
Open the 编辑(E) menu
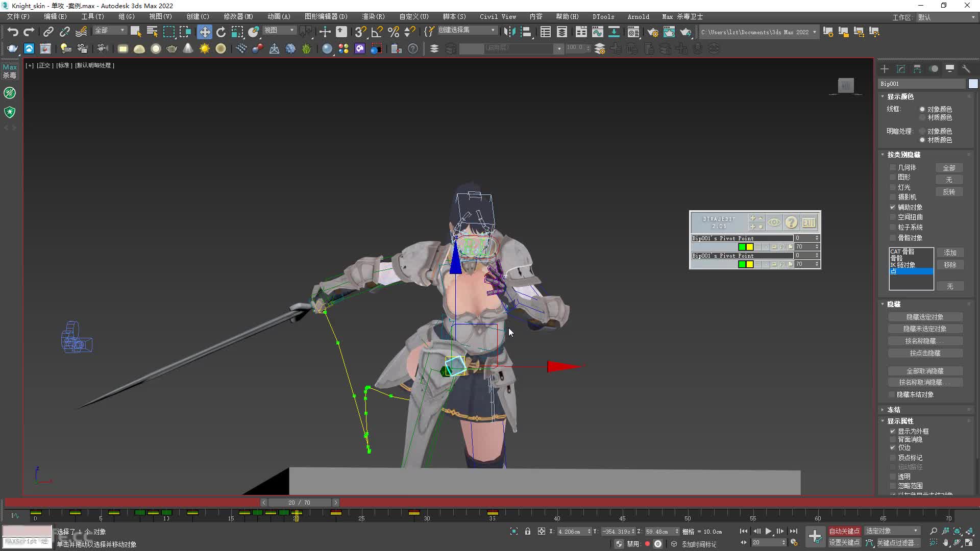click(55, 17)
